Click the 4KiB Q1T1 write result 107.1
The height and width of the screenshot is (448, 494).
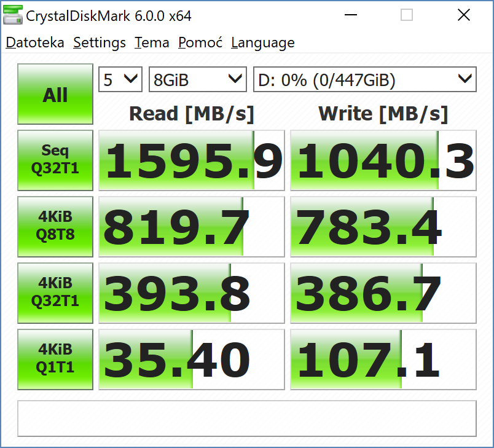(x=383, y=360)
